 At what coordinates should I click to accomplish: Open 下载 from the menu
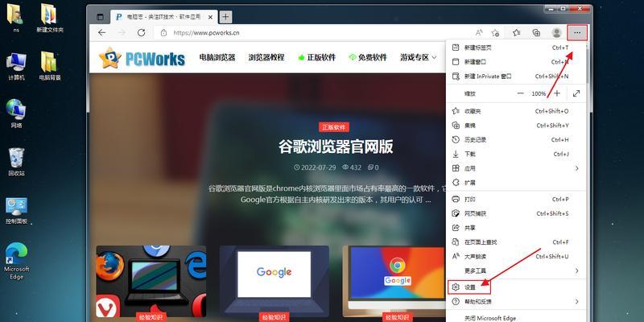click(516, 155)
